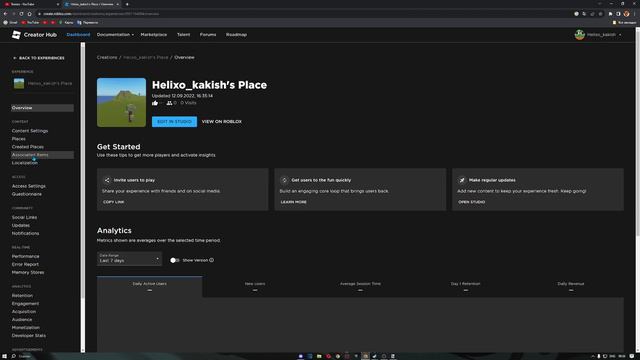Click the Helixo_kakish user avatar in header

pos(580,35)
